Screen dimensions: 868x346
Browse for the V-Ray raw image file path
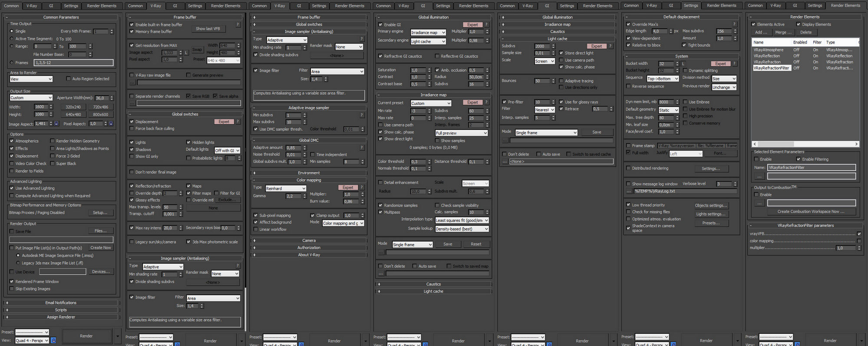(132, 82)
